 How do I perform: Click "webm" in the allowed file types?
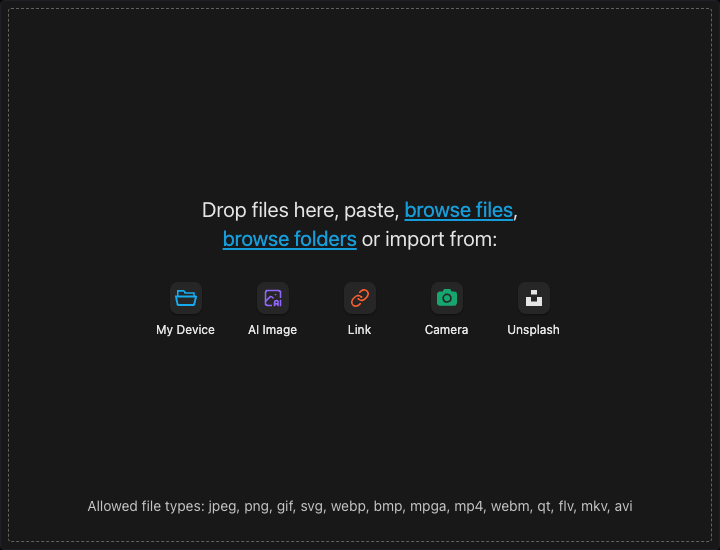click(510, 506)
